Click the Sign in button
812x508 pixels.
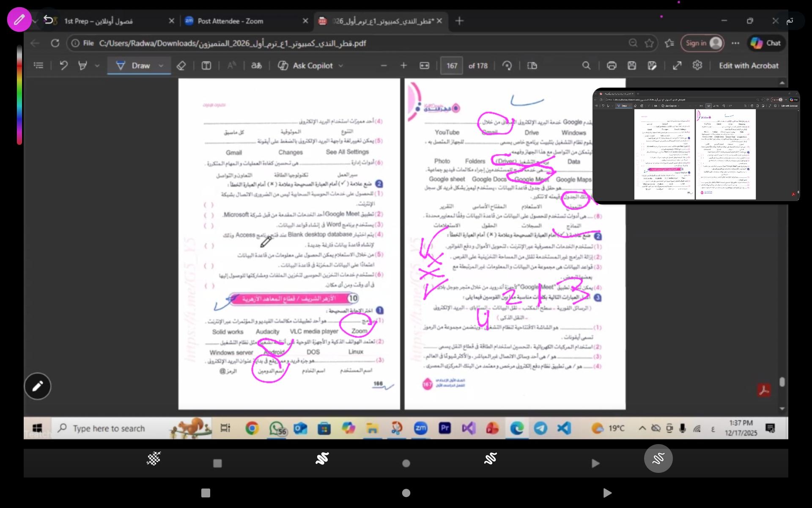click(702, 43)
